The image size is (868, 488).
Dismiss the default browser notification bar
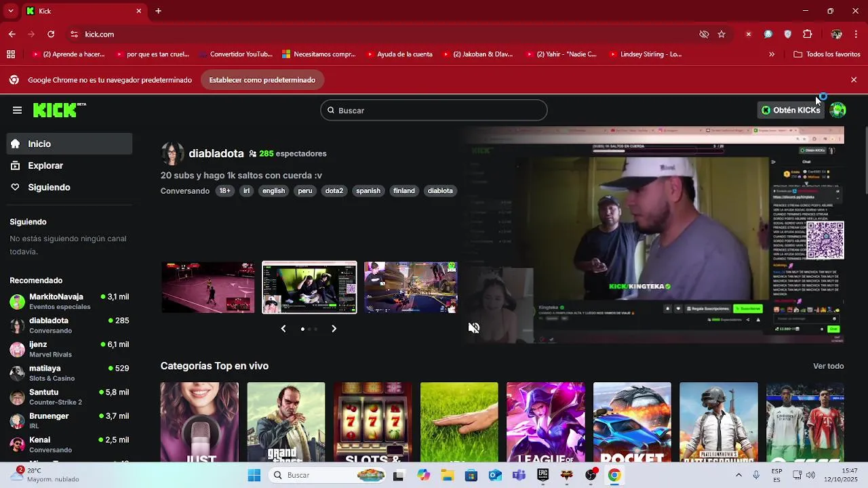(x=854, y=80)
